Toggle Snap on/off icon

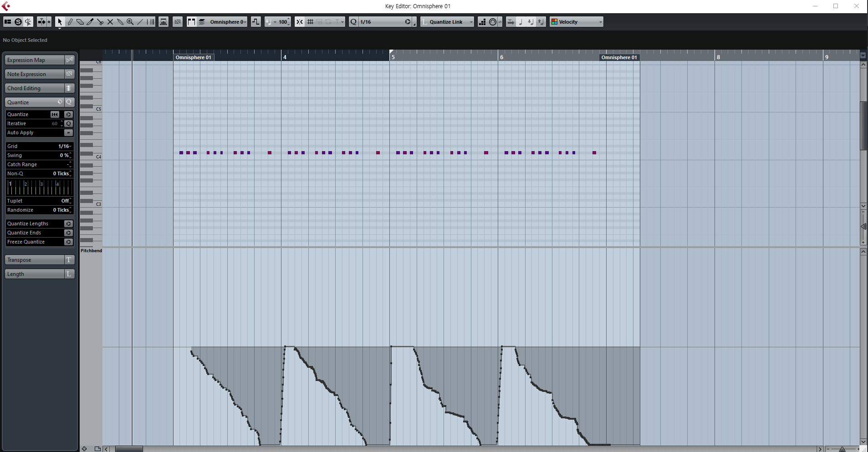pos(300,22)
